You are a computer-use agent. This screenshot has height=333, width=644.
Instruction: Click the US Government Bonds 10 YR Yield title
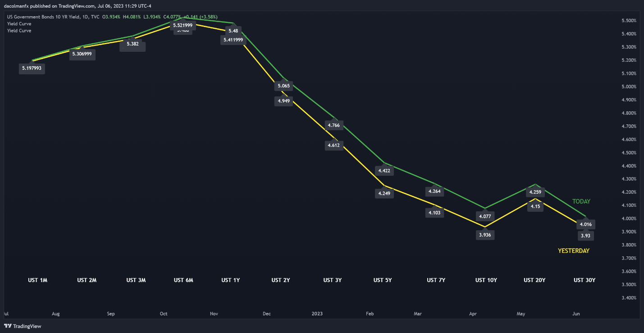(x=44, y=17)
